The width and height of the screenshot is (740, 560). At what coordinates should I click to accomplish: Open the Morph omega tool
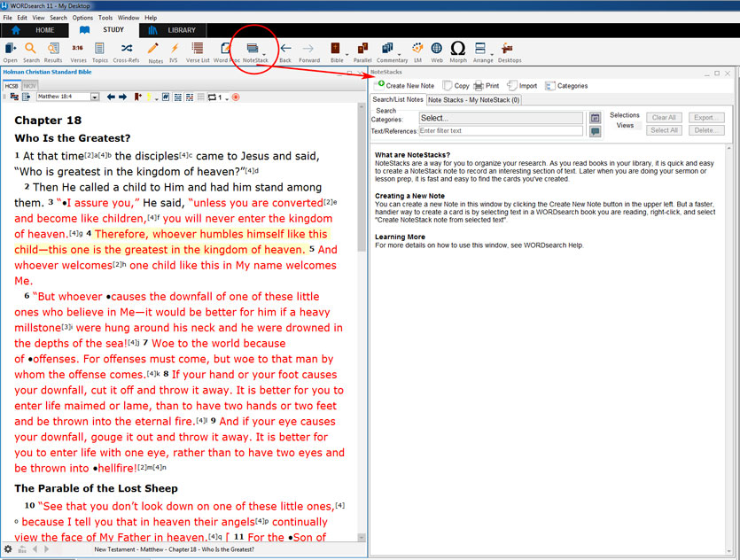click(458, 48)
